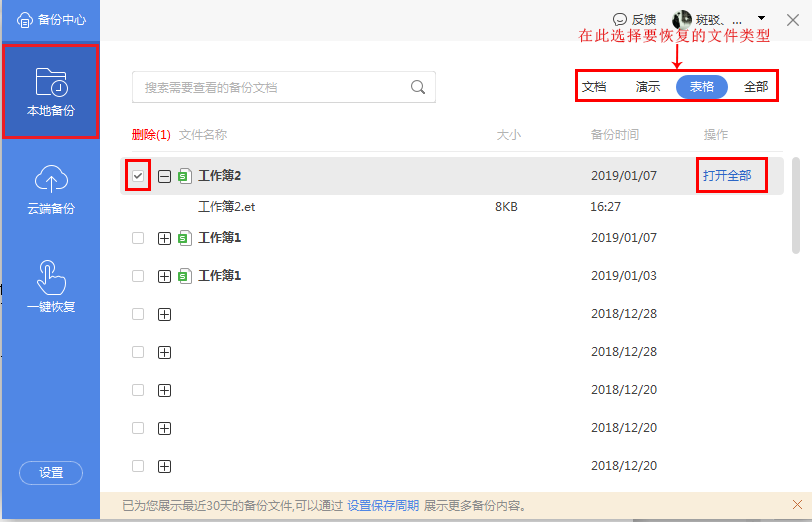Click the 备份中心 home icon
This screenshot has height=522, width=812.
pyautogui.click(x=25, y=20)
